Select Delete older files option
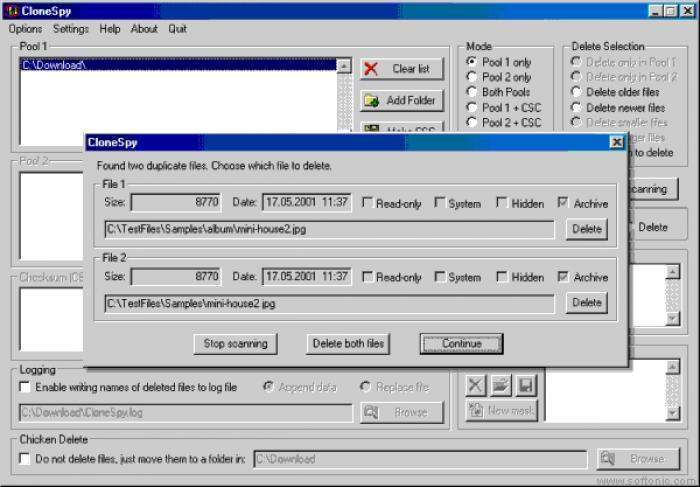The height and width of the screenshot is (487, 700). (576, 92)
